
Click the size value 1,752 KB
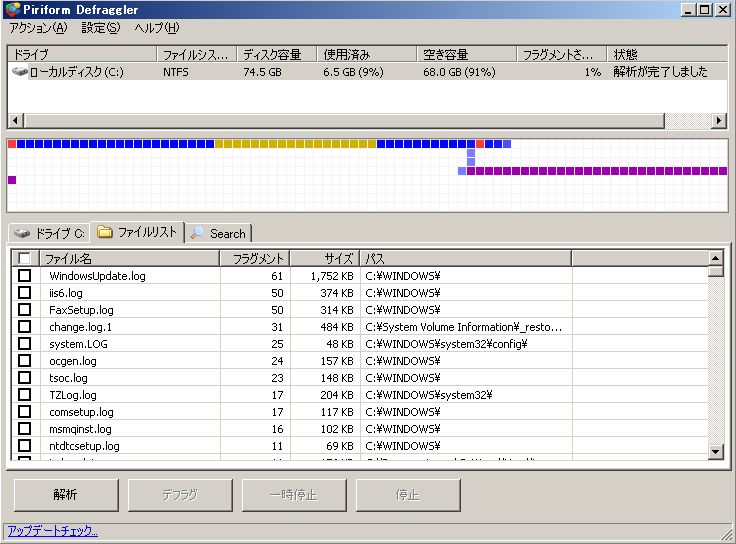[332, 276]
